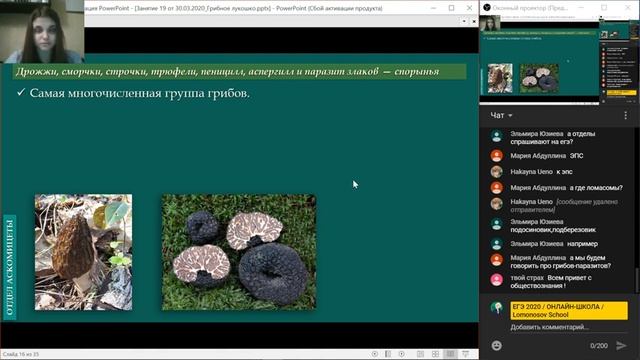The width and height of the screenshot is (640, 360).
Task: Open slideshow menu icon in status bar
Action: coord(388,354)
